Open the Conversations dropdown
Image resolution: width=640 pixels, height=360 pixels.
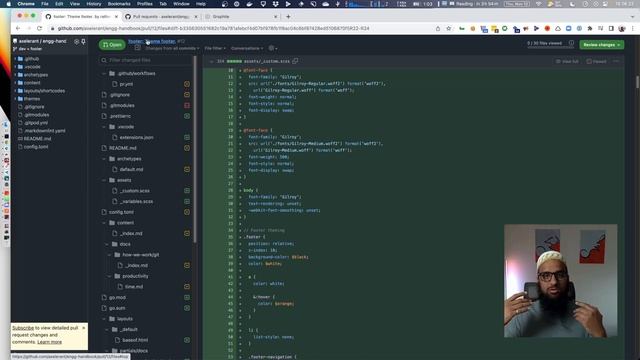[247, 48]
